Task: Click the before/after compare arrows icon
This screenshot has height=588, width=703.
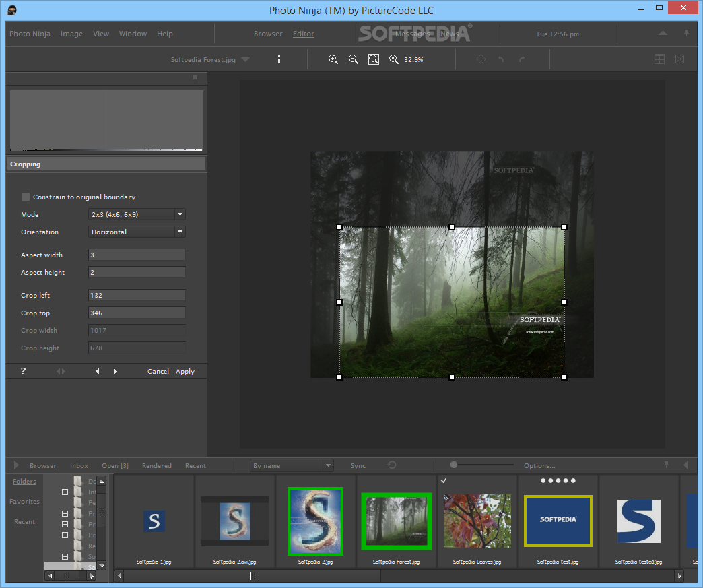Action: [61, 371]
